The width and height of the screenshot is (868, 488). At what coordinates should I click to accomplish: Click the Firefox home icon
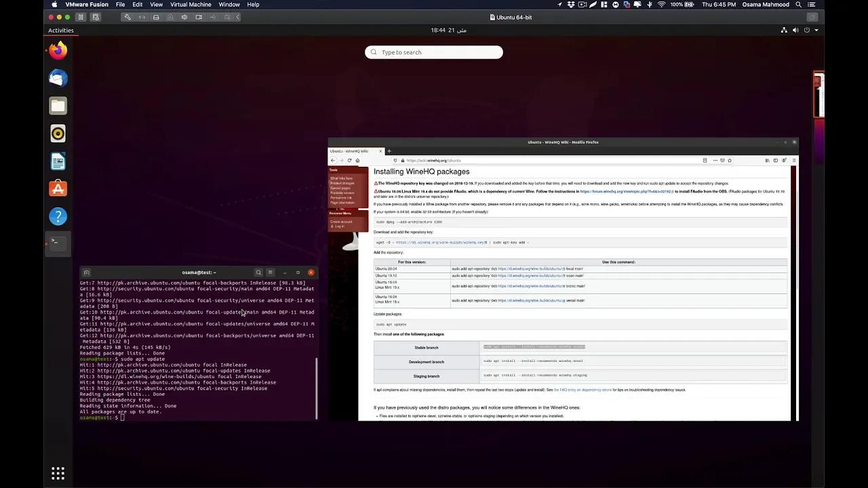point(359,161)
